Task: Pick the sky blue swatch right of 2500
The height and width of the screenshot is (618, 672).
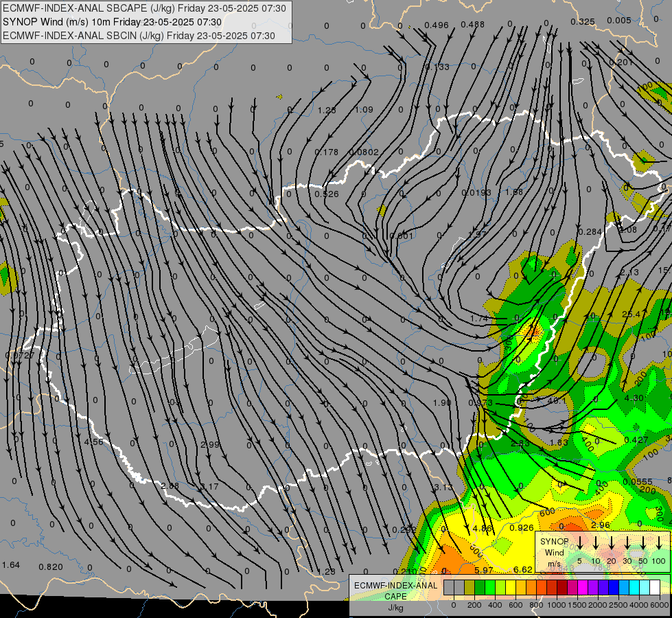Action: pos(623,587)
